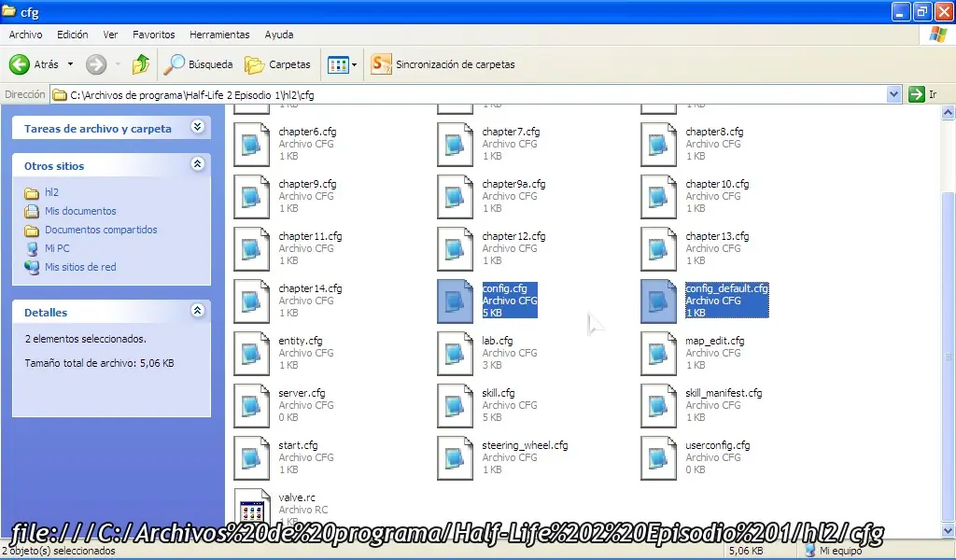Launch Sincronización de carpetas

443,64
